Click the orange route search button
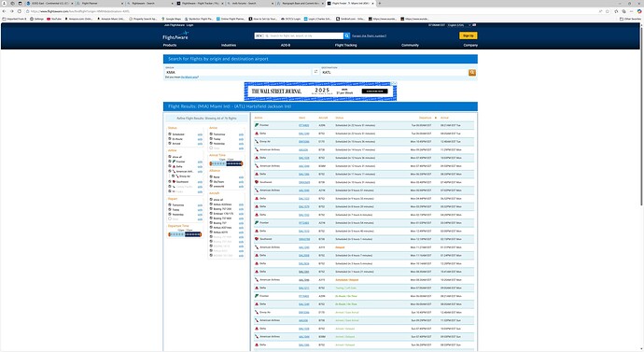This screenshot has height=352, width=644. pos(472,72)
